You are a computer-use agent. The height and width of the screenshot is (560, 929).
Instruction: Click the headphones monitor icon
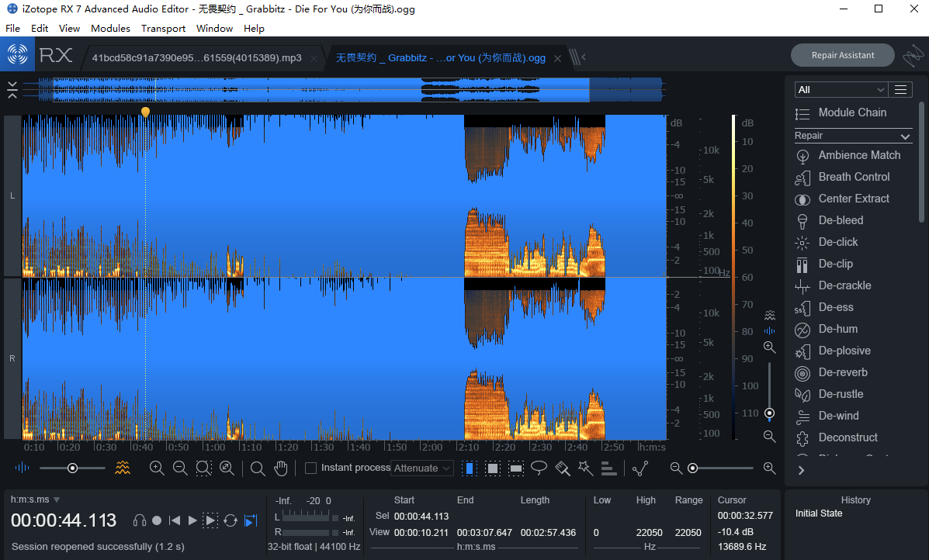tap(140, 520)
